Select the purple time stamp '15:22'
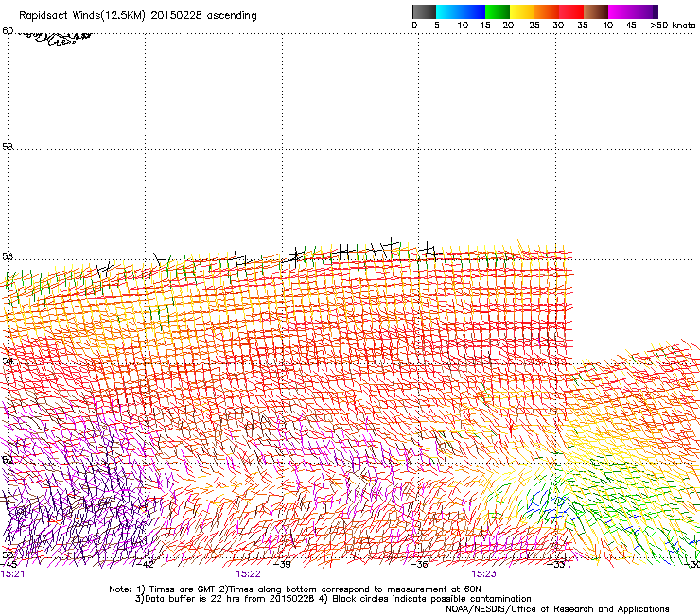This screenshot has width=700, height=615. click(x=248, y=574)
